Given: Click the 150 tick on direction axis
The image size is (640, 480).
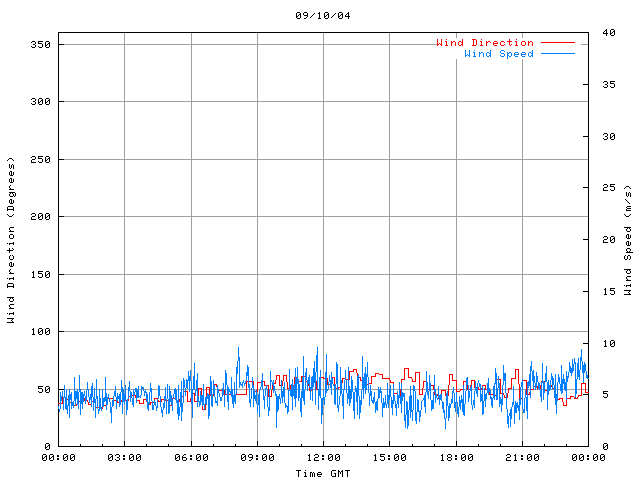Looking at the screenshot, I should 40,275.
